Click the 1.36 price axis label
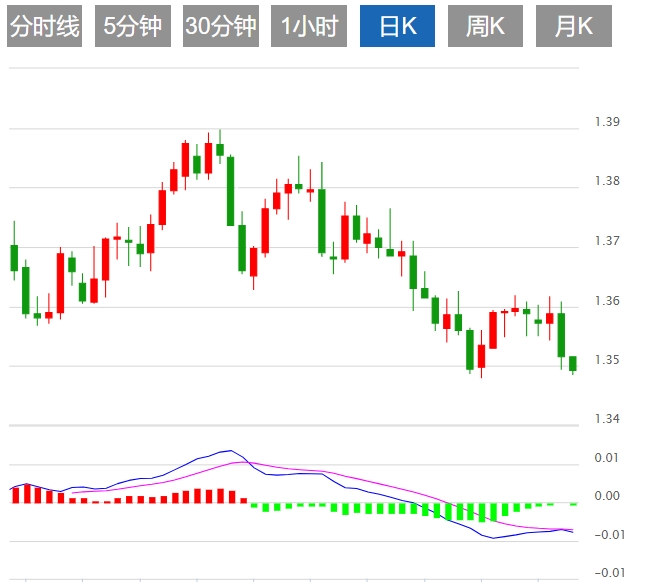This screenshot has width=648, height=582. pyautogui.click(x=607, y=301)
